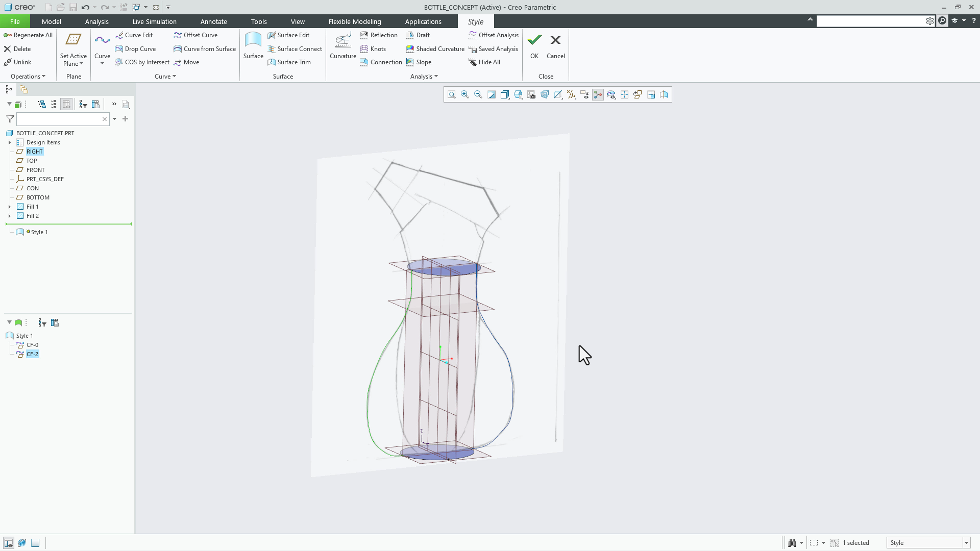Click the model tree search field

click(x=63, y=119)
